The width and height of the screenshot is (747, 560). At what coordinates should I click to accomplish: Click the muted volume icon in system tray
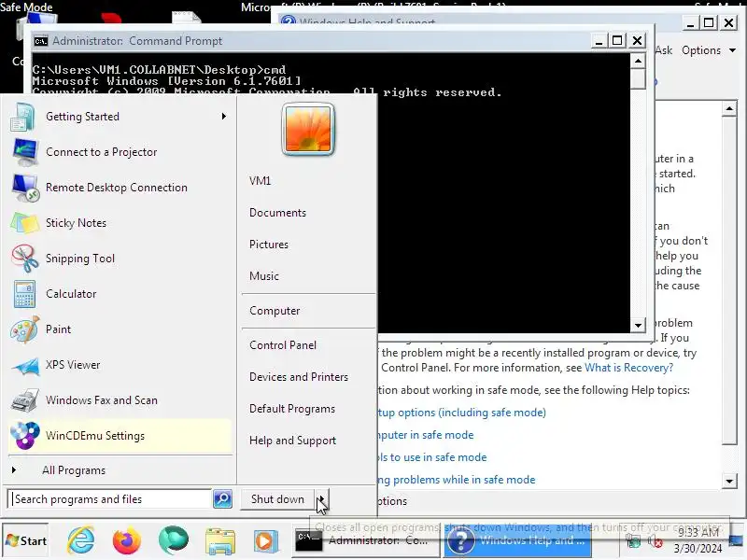[x=655, y=541]
